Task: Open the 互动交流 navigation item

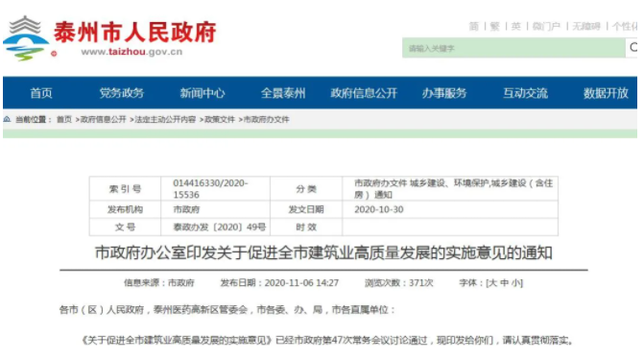Action: coord(525,93)
